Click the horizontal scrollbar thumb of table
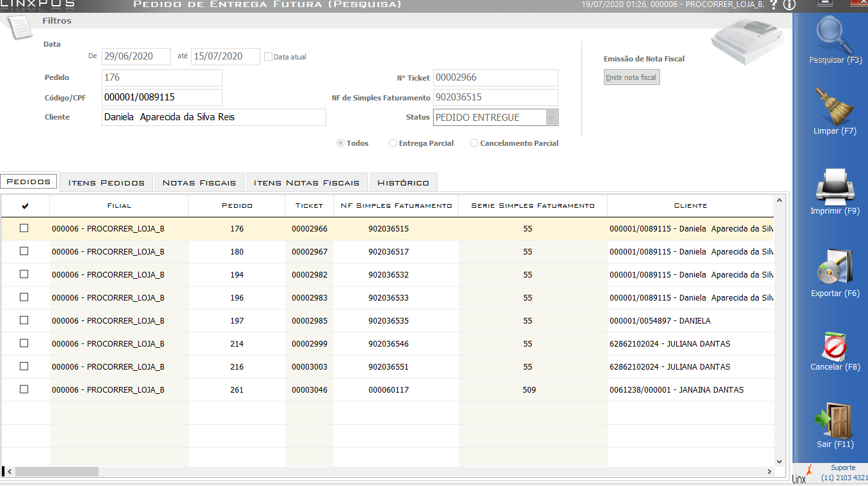The image size is (868, 486). (56, 472)
